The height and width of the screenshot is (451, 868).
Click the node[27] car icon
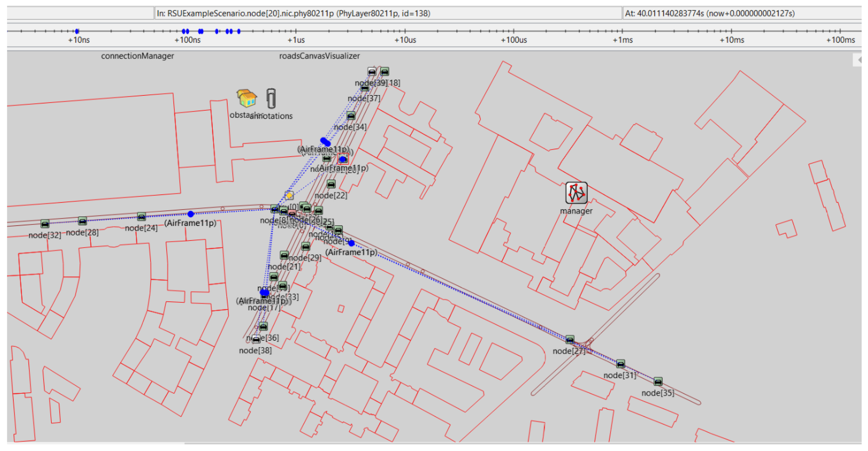point(570,340)
